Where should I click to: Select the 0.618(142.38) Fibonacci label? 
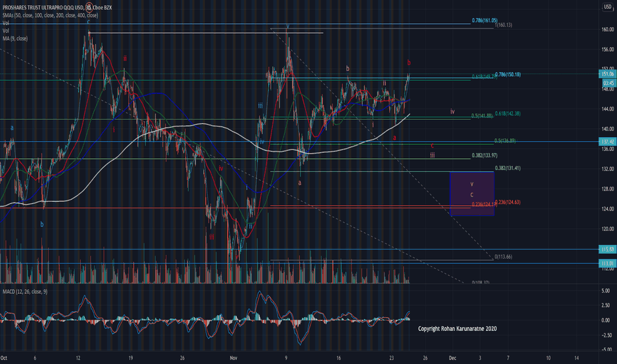(x=508, y=113)
